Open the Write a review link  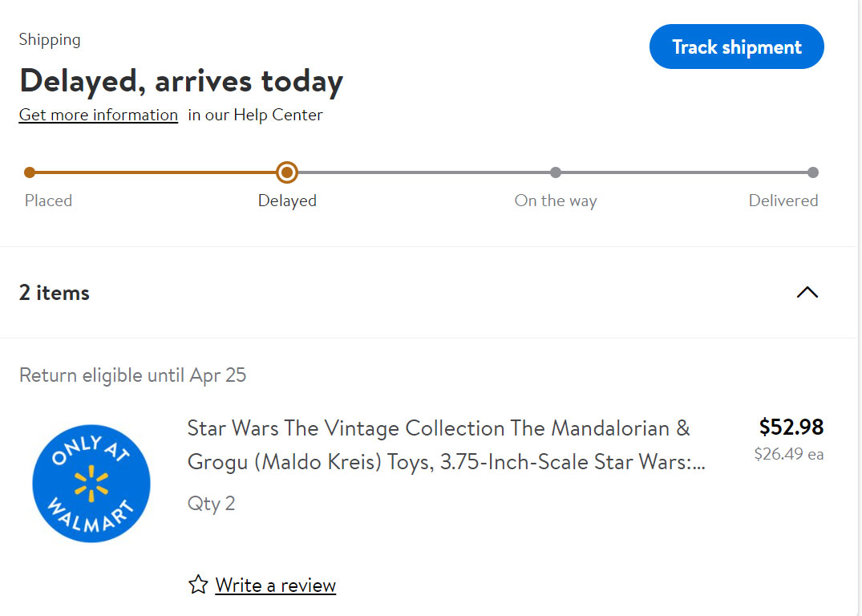click(x=275, y=586)
